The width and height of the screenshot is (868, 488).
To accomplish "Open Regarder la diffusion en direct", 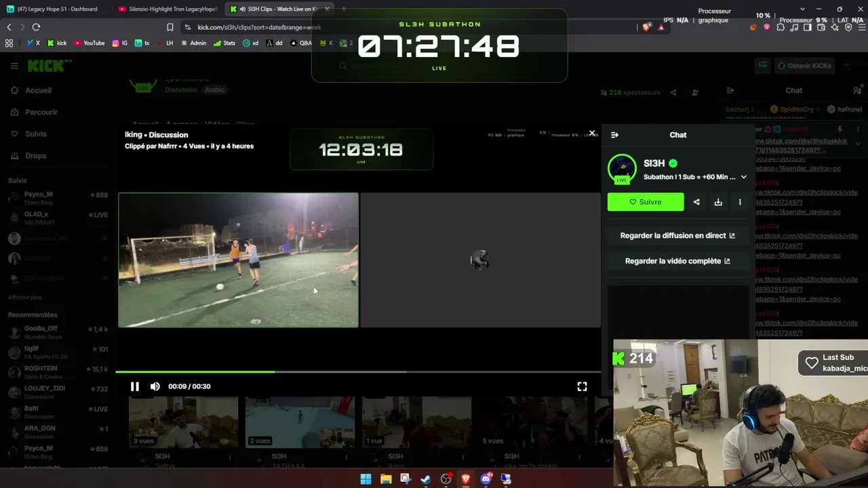I will point(677,236).
